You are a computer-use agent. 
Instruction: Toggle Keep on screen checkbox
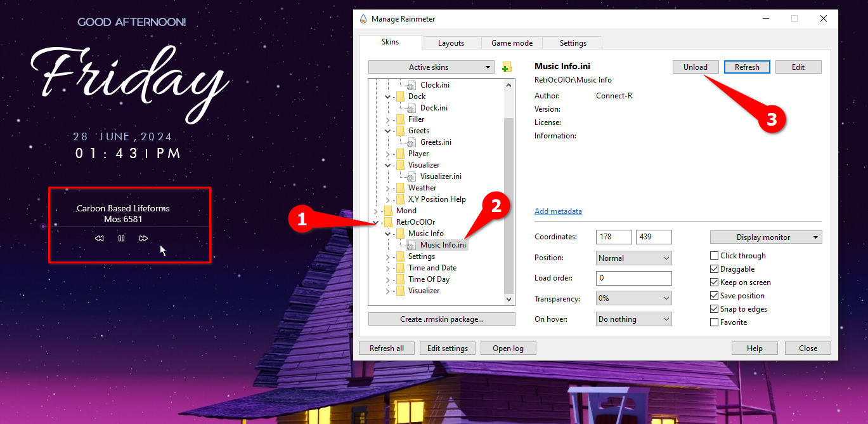(715, 282)
